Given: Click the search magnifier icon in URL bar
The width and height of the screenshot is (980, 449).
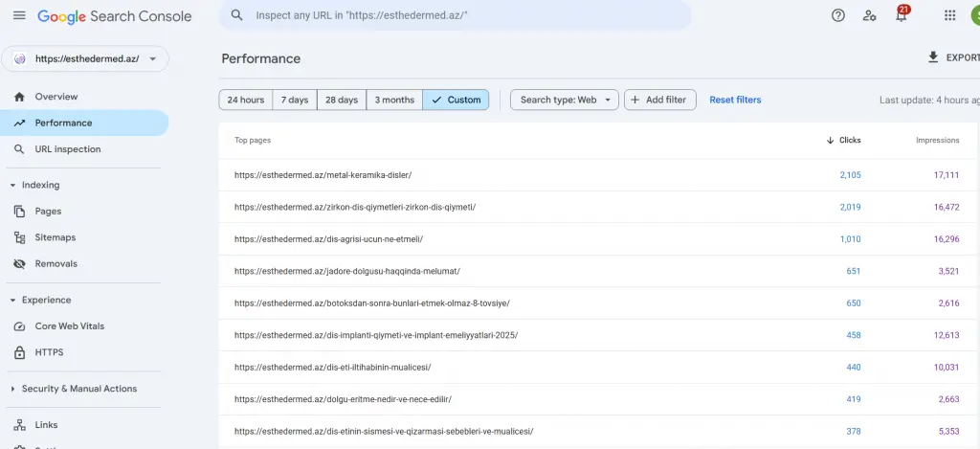Looking at the screenshot, I should coord(237,15).
